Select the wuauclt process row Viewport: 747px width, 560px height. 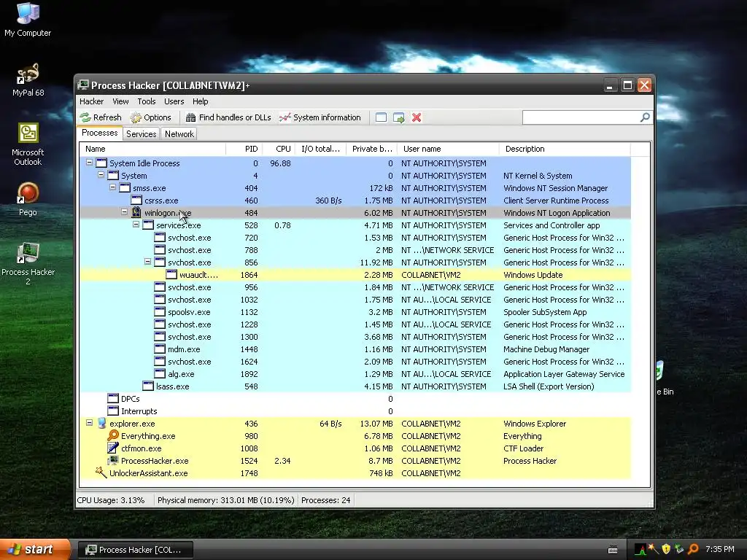[x=355, y=275]
